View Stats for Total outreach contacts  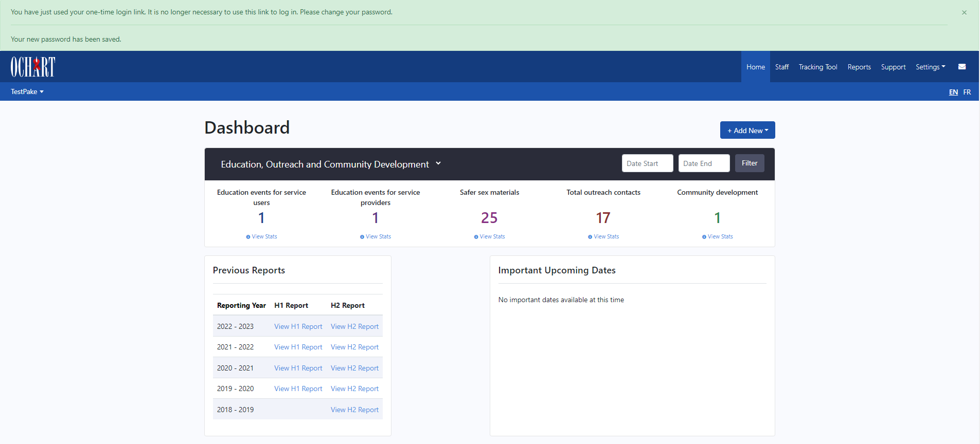tap(603, 236)
